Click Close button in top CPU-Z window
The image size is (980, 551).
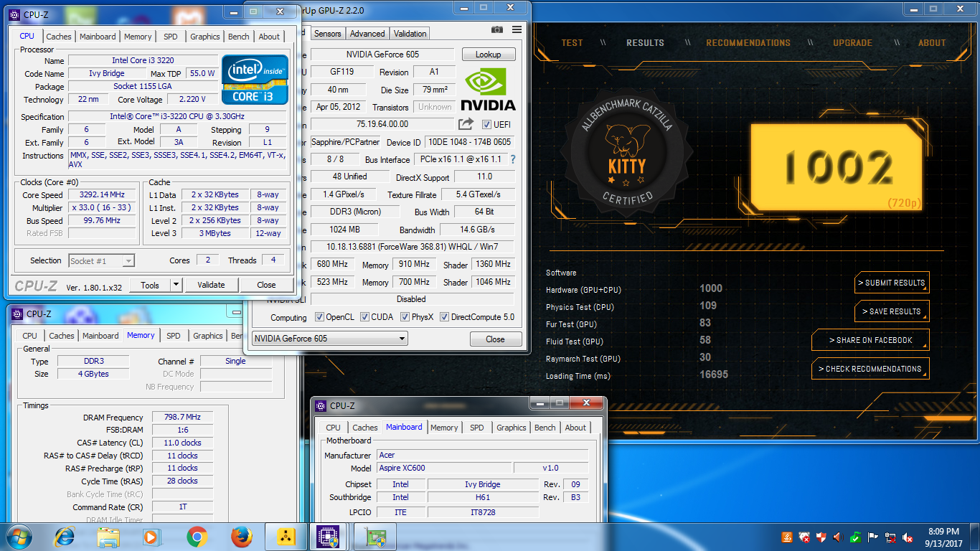click(x=267, y=285)
